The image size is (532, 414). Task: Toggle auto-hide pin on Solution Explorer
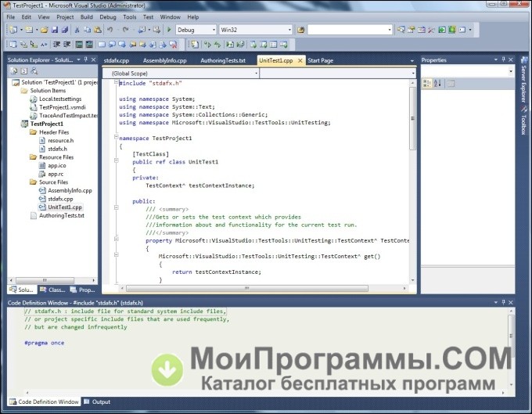point(86,59)
